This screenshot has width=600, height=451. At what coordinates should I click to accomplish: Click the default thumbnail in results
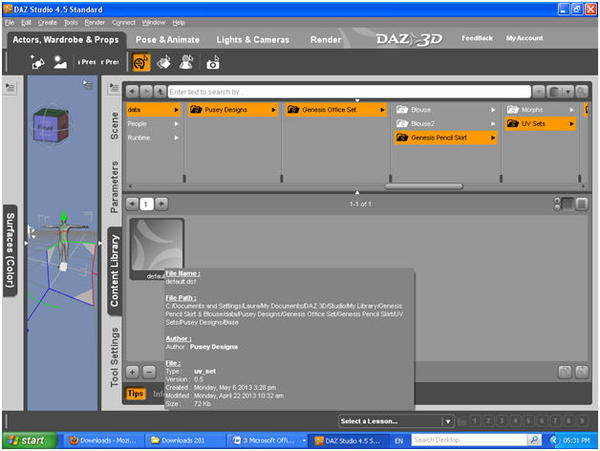[x=157, y=249]
